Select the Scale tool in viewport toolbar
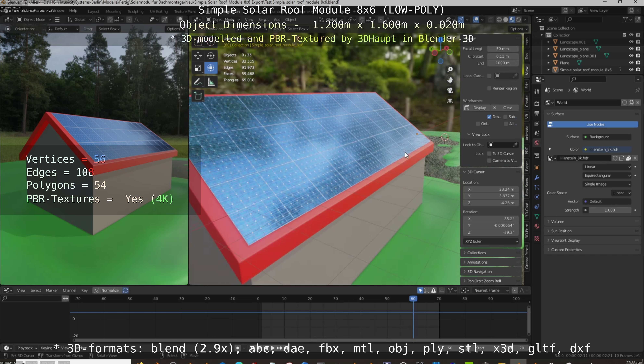This screenshot has width=644, height=364. click(x=198, y=68)
